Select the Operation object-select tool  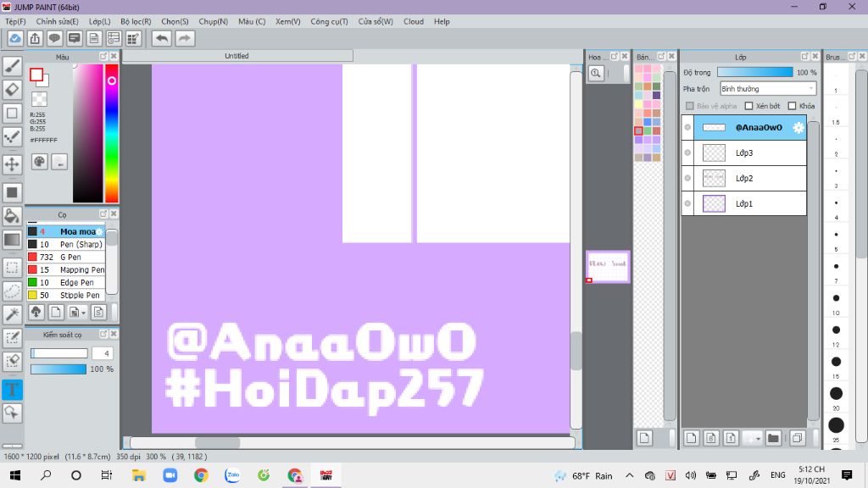pos(12,413)
